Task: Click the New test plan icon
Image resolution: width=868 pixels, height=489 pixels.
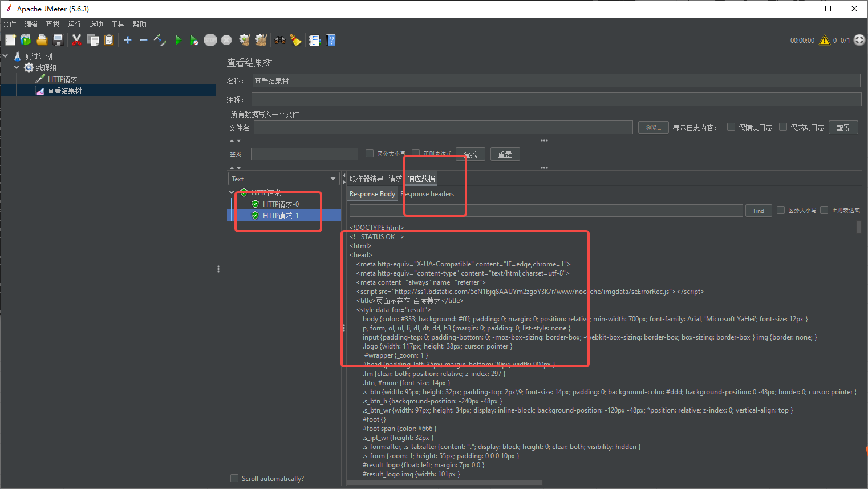Action: (x=10, y=40)
